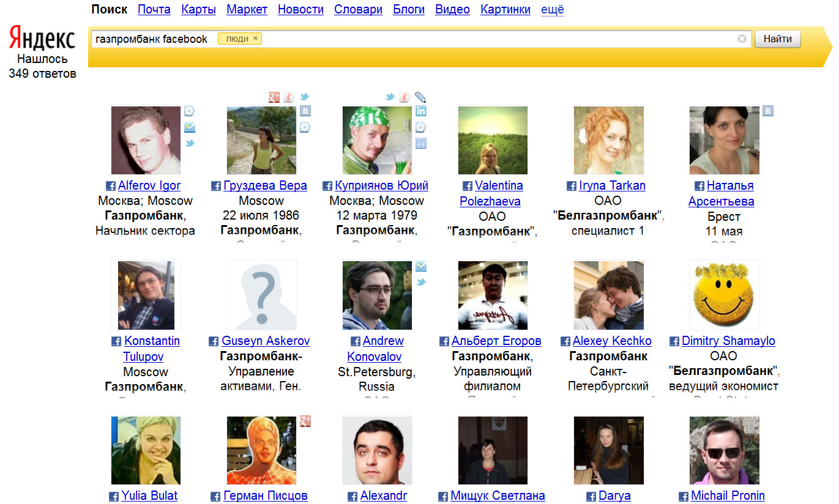
Task: Switch to Картинки image search
Action: pos(505,9)
